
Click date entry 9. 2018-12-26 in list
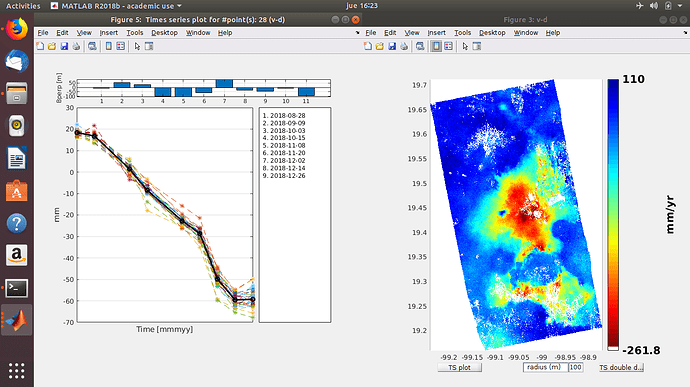click(x=284, y=176)
